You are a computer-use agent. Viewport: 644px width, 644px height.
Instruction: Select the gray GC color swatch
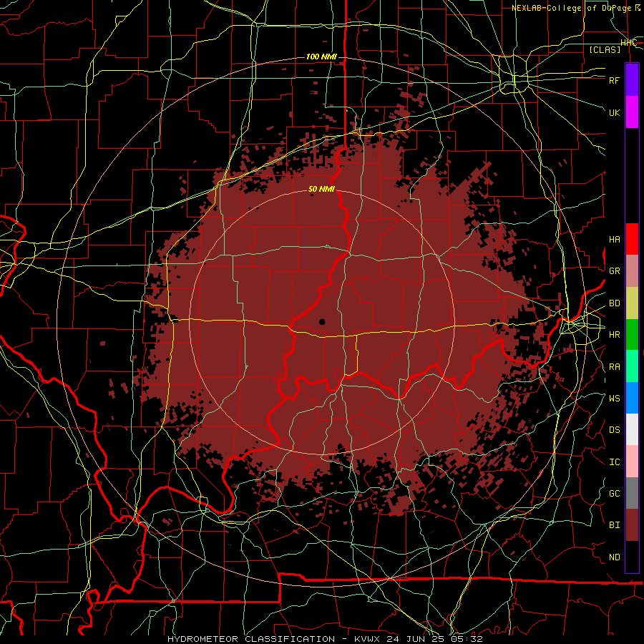click(632, 493)
